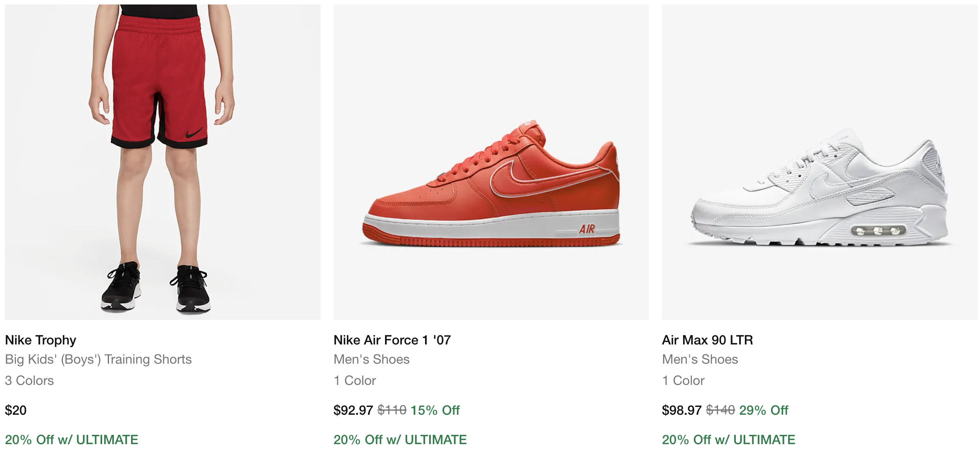980x465 pixels.
Task: Click Men's Shoes under Nike Air Force 1
Action: pos(371,359)
